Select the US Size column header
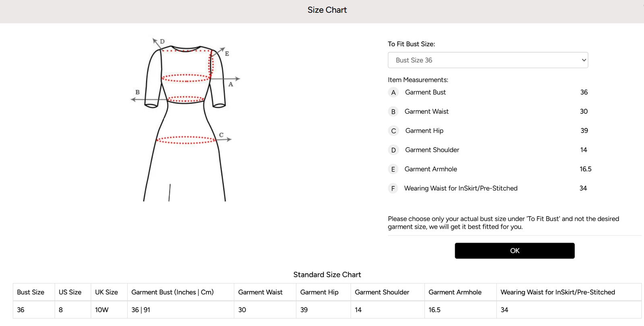644x326 pixels. coord(70,292)
